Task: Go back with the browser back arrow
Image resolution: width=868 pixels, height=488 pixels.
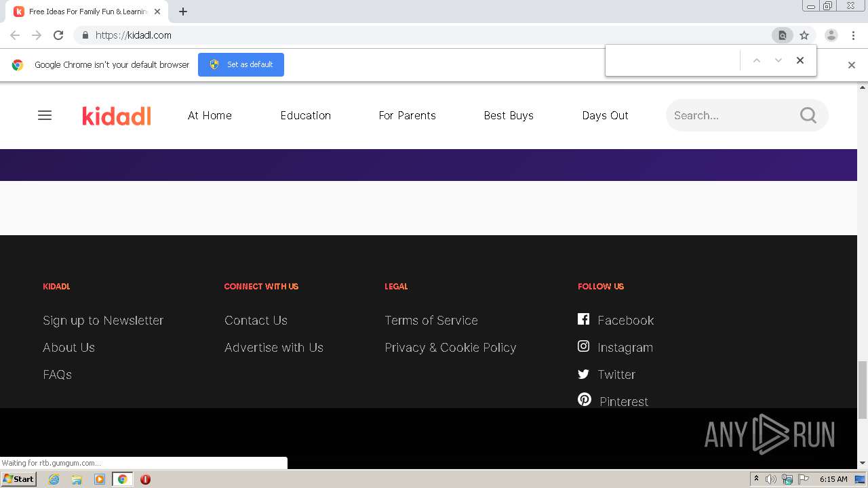Action: coord(15,35)
